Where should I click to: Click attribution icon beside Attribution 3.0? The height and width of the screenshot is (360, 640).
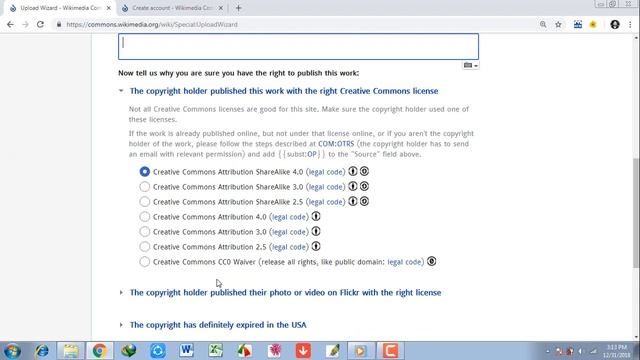[316, 231]
